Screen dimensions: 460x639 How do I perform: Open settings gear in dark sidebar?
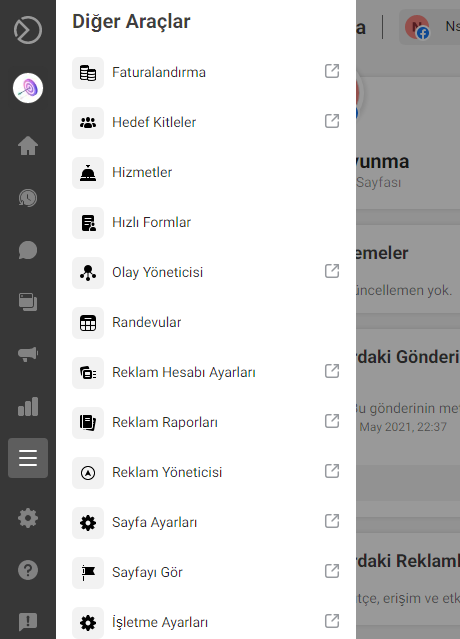tap(28, 518)
